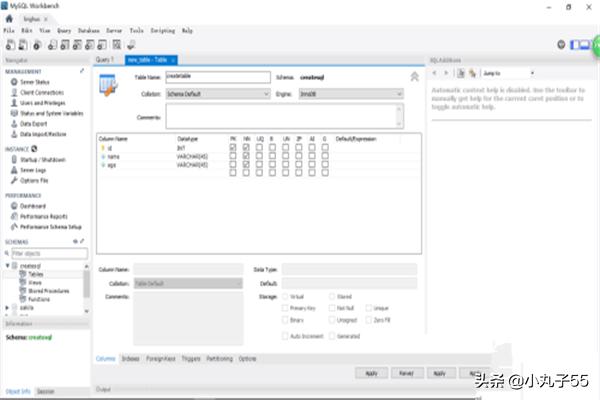This screenshot has width=600, height=400.
Task: Create a new SQL tab from toolbar
Action: pyautogui.click(x=10, y=45)
